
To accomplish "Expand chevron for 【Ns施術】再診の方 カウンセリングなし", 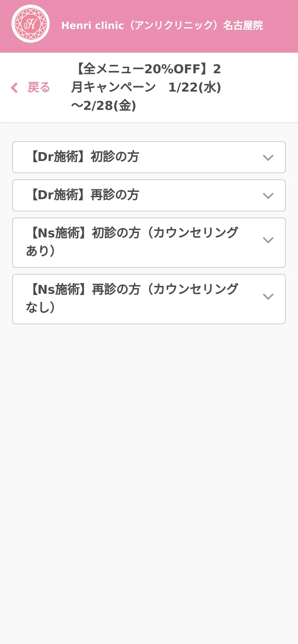I will 268,297.
